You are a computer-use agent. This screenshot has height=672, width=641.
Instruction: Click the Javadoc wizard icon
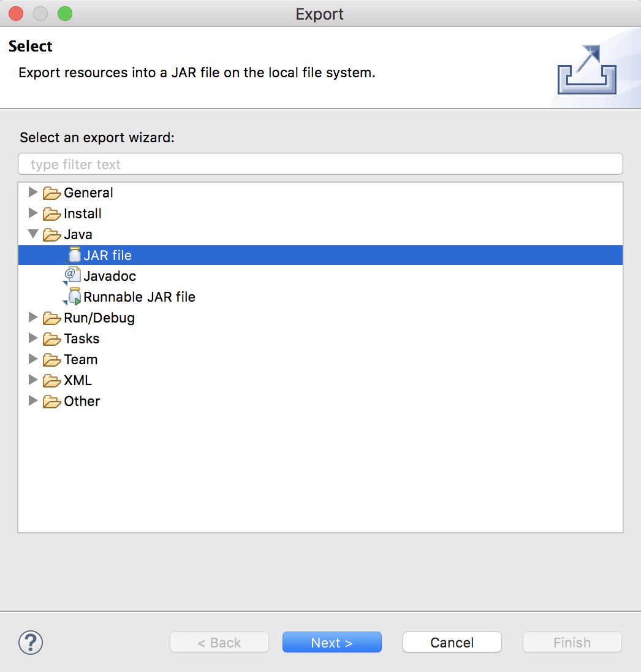[x=73, y=276]
